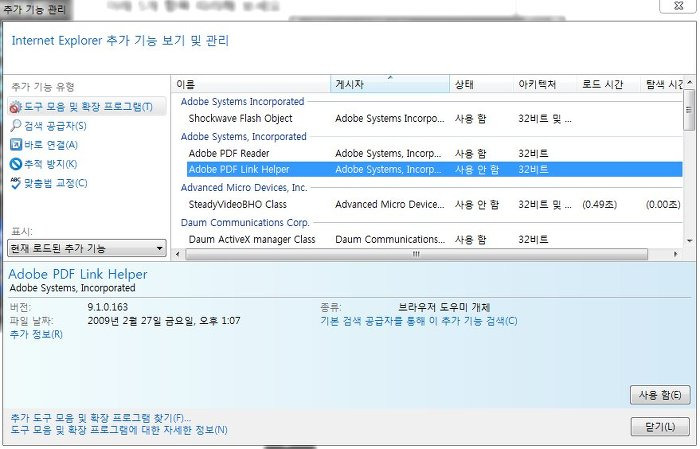Click the vertical scrollbar thumb in list
The width and height of the screenshot is (700, 449).
(x=689, y=110)
